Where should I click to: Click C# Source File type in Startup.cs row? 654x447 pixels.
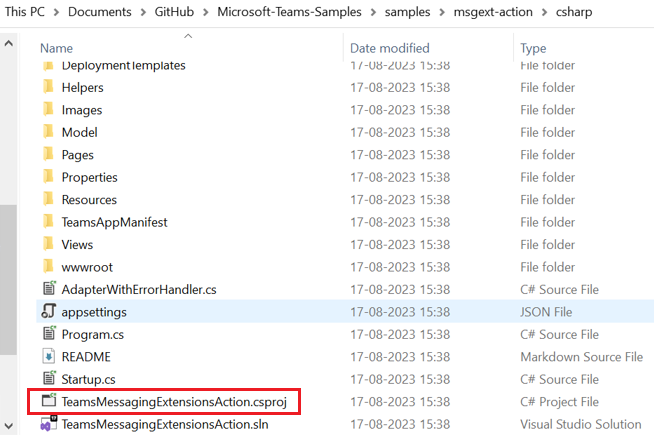click(559, 379)
